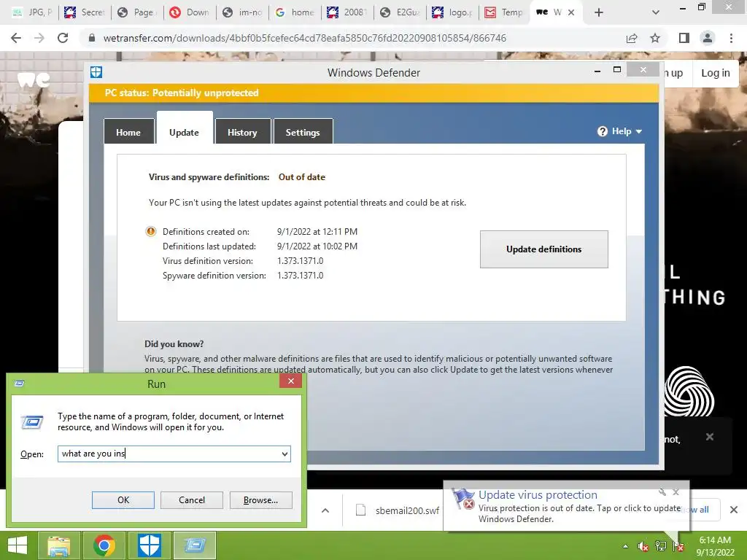Bookmark this page with the star icon
The width and height of the screenshot is (747, 560).
(655, 38)
